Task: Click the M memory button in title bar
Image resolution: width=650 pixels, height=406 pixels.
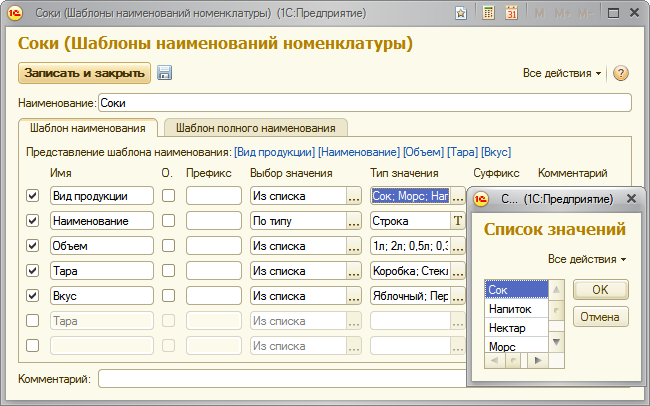Action: pos(539,14)
